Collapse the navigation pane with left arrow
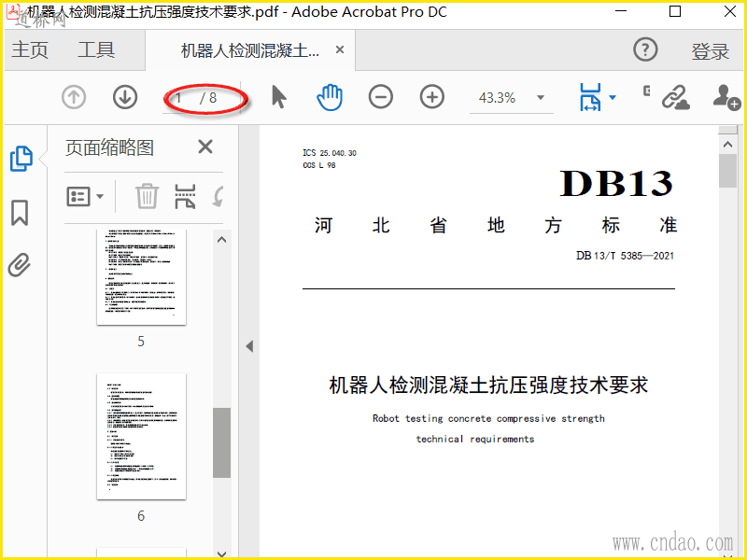The height and width of the screenshot is (560, 747). (249, 346)
